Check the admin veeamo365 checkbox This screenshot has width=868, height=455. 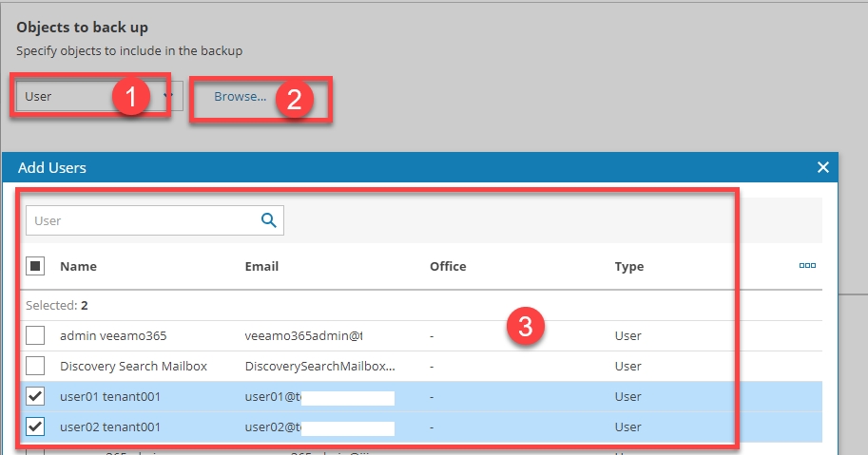[34, 335]
